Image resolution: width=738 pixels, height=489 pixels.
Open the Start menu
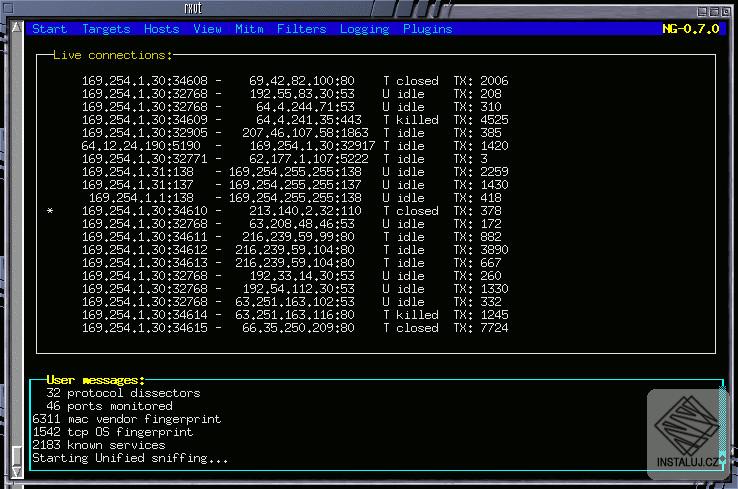[49, 29]
